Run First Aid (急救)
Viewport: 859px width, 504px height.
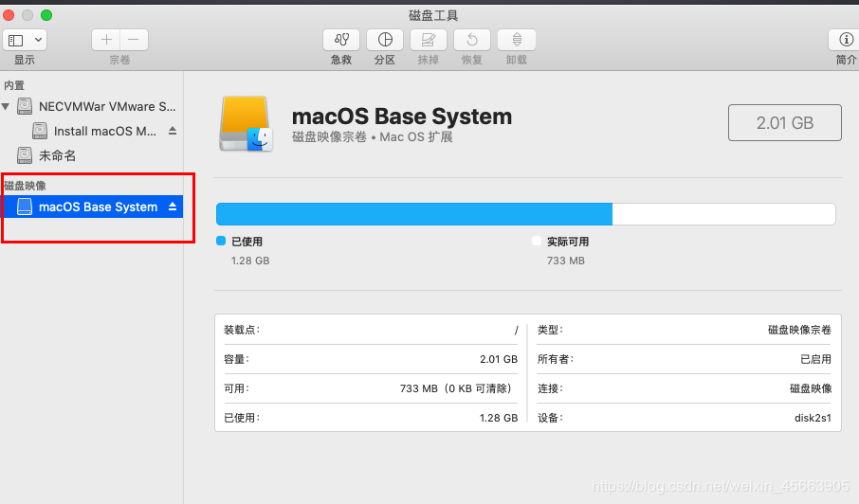coord(341,40)
